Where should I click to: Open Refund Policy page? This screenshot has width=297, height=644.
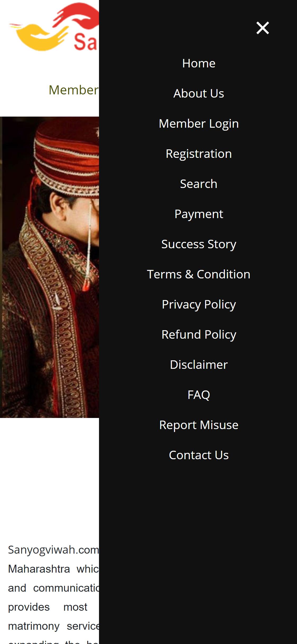click(199, 335)
